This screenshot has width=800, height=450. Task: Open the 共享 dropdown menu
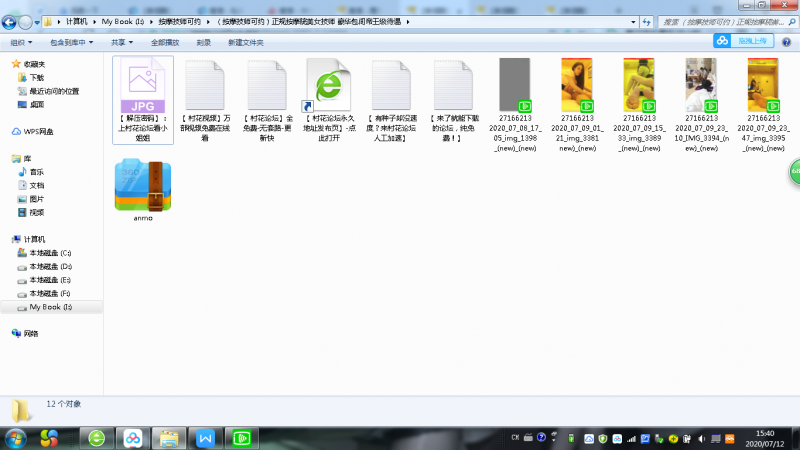(122, 42)
